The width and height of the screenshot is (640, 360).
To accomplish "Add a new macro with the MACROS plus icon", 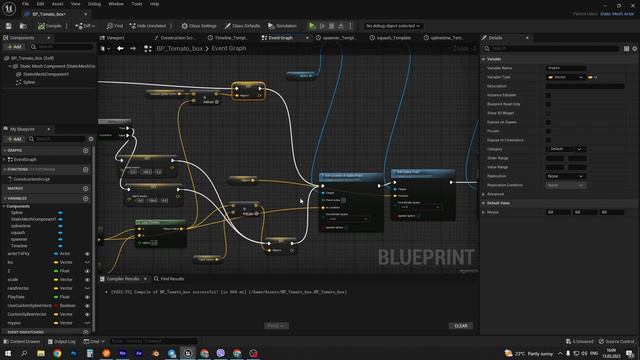I will (x=85, y=189).
